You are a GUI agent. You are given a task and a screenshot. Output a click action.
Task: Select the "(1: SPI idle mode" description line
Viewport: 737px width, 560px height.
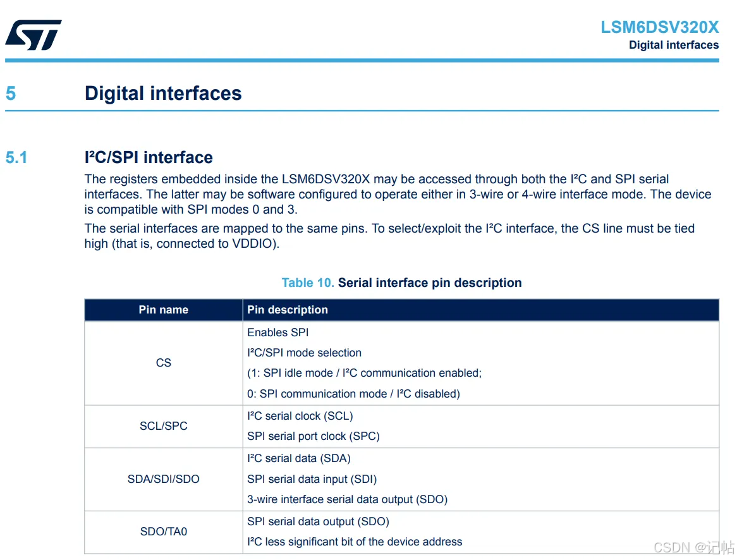coord(364,373)
